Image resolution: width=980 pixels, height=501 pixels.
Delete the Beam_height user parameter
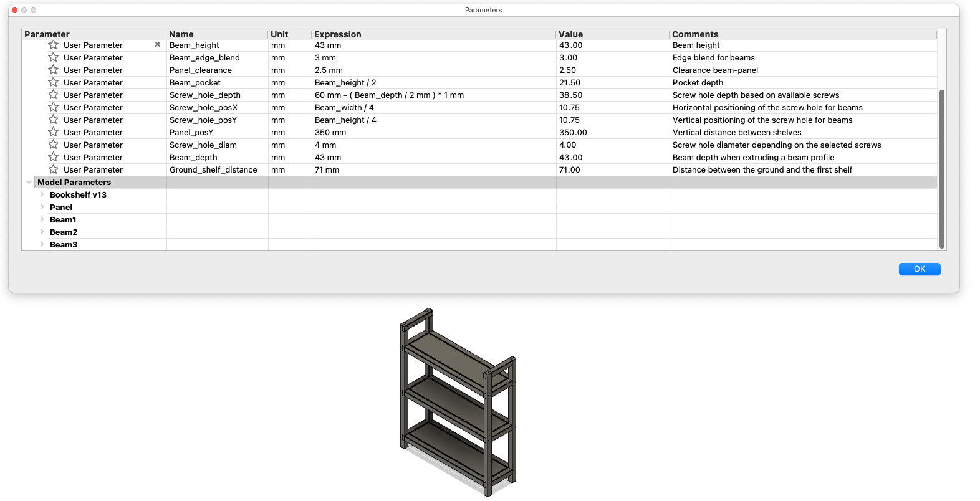tap(158, 44)
